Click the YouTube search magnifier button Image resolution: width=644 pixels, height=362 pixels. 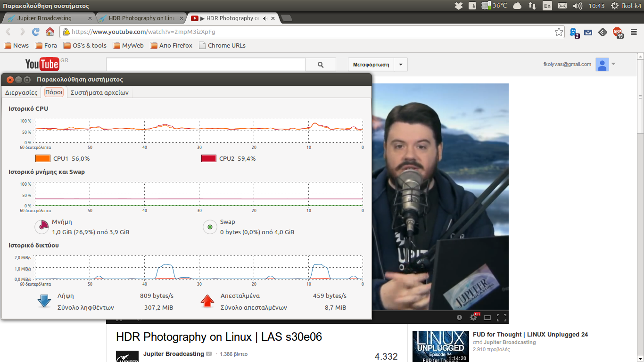pyautogui.click(x=321, y=65)
